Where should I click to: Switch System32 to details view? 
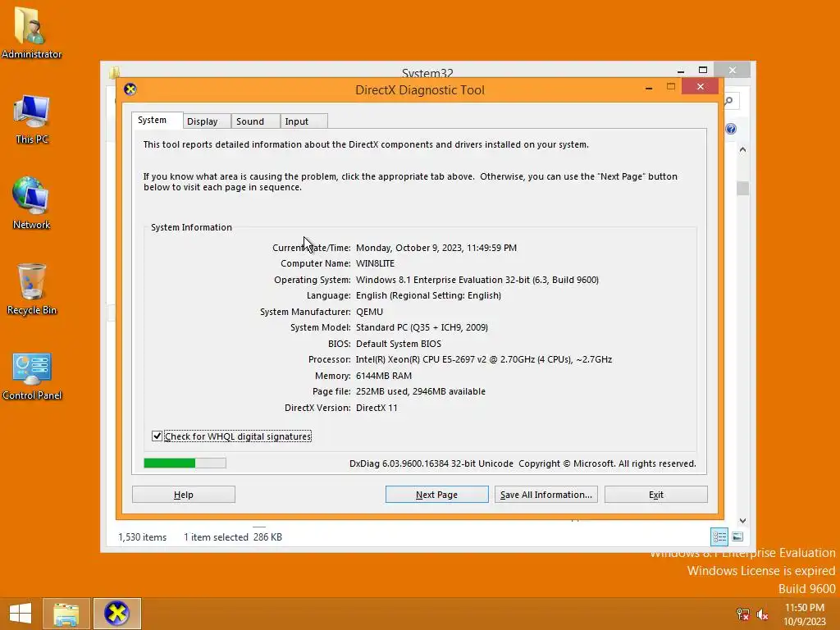[x=719, y=536]
